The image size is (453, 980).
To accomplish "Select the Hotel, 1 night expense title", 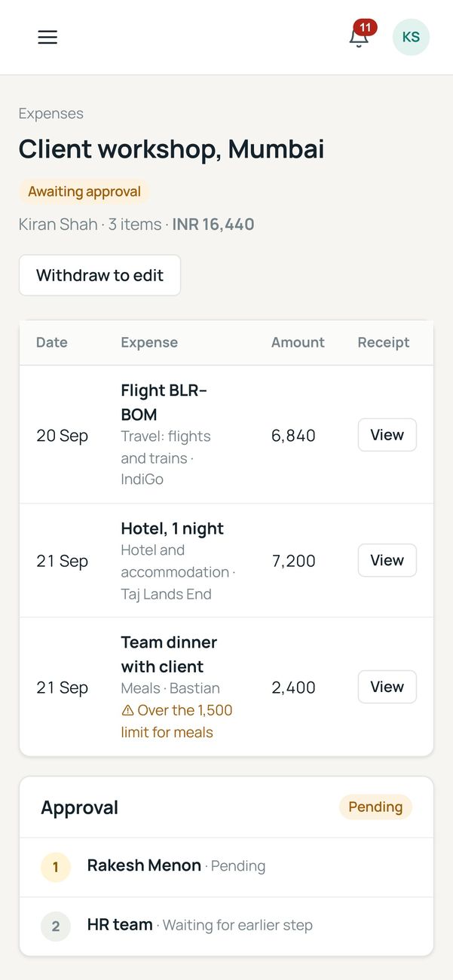I will tap(172, 528).
